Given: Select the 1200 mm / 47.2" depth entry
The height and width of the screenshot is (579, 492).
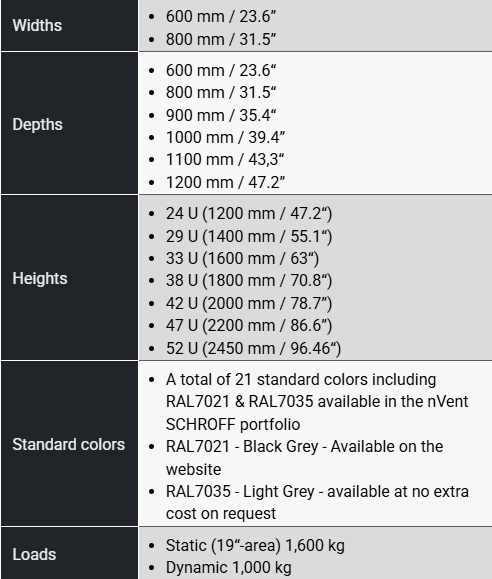Looking at the screenshot, I should [x=225, y=182].
